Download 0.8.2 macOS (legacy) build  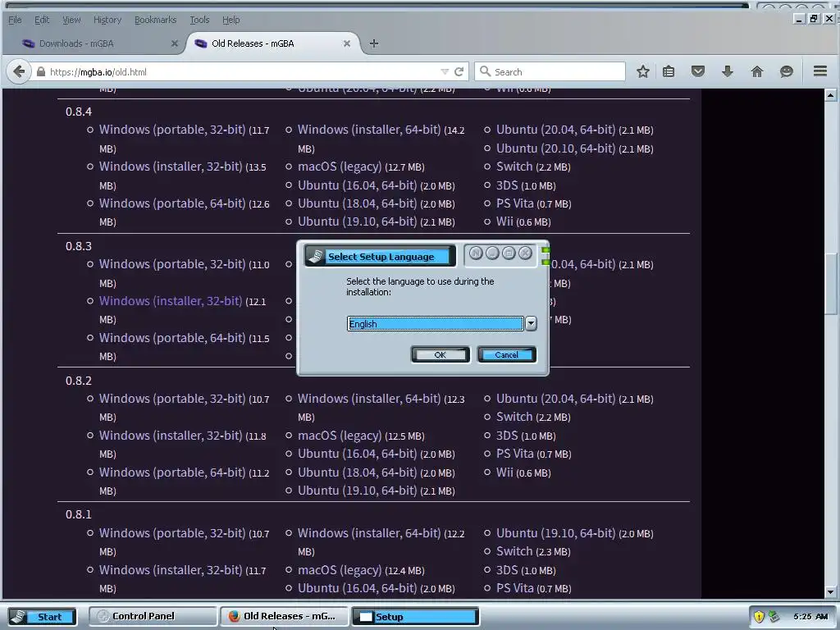tap(340, 436)
